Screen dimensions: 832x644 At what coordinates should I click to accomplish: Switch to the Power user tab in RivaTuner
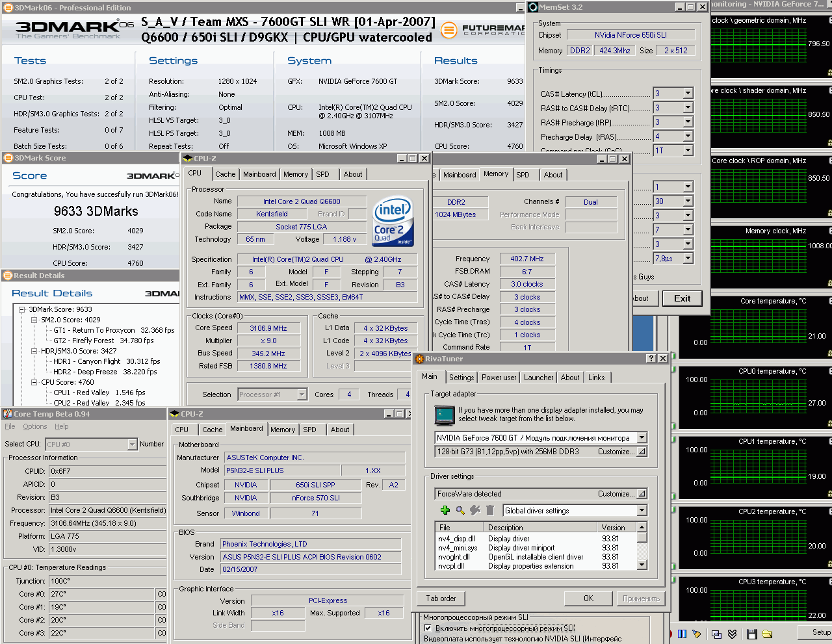pyautogui.click(x=499, y=378)
